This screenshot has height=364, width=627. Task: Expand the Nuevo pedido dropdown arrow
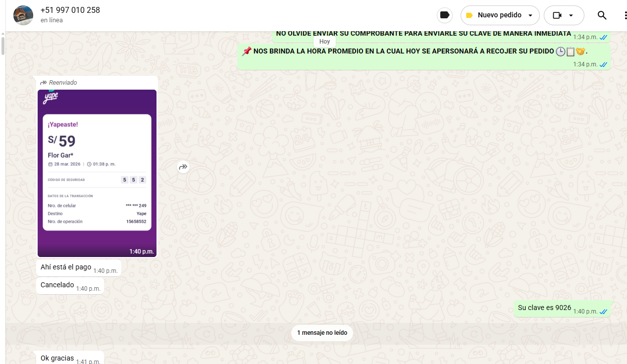tap(530, 15)
